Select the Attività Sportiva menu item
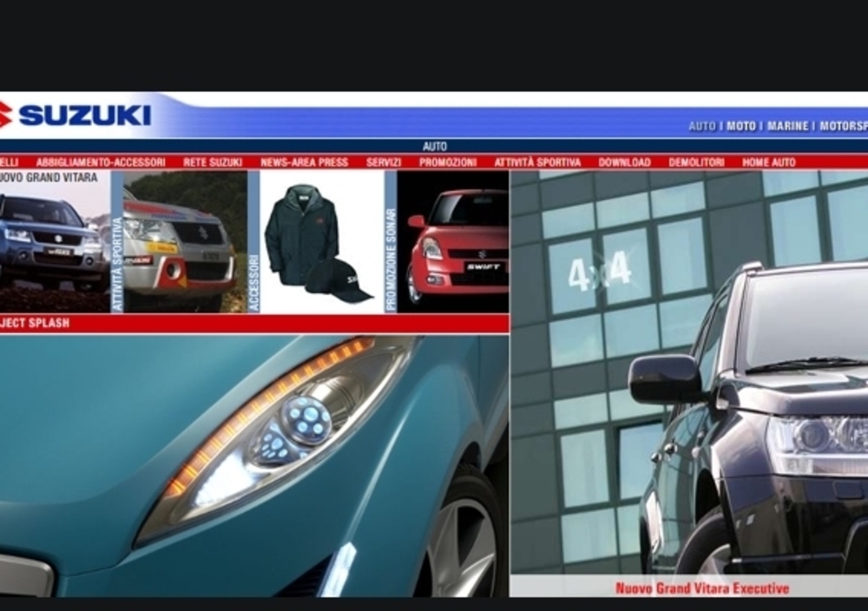The width and height of the screenshot is (868, 611). (x=537, y=162)
